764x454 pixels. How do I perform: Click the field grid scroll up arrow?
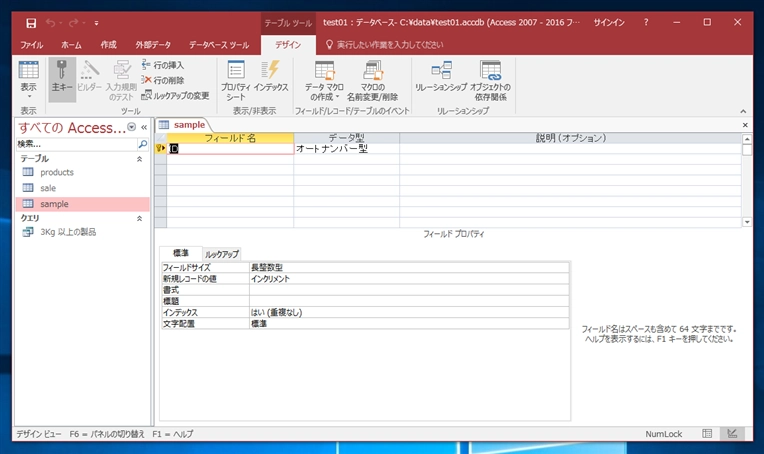click(x=746, y=139)
